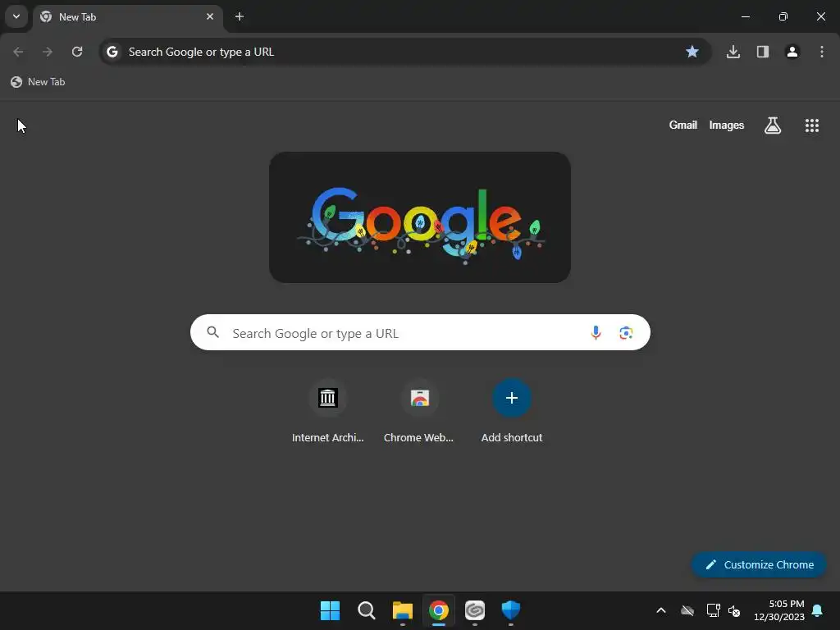Open the tab search dropdown arrow

pyautogui.click(x=16, y=16)
